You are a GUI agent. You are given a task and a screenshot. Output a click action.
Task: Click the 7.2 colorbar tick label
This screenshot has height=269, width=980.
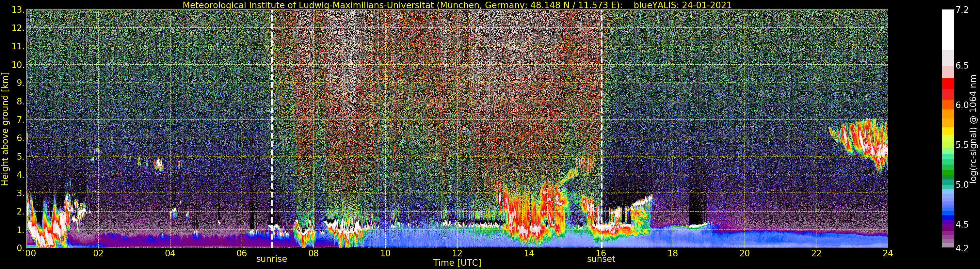[962, 10]
